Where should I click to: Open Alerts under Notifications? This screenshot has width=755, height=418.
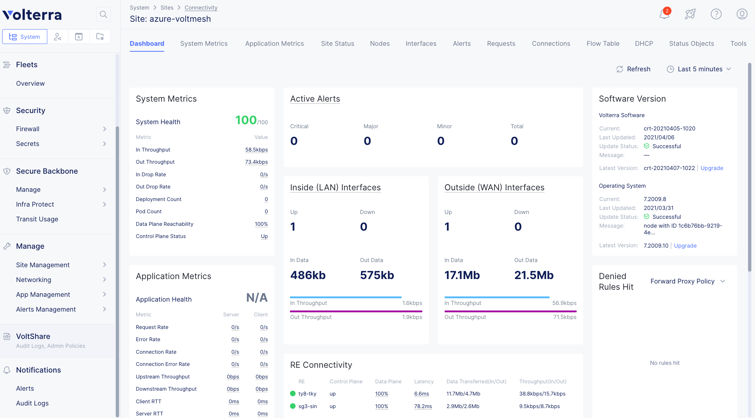25,389
